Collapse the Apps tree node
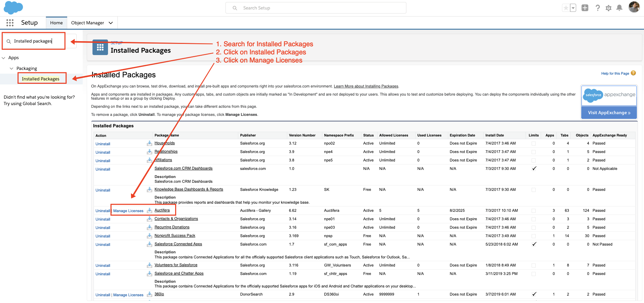Image resolution: width=644 pixels, height=303 pixels. [x=4, y=58]
